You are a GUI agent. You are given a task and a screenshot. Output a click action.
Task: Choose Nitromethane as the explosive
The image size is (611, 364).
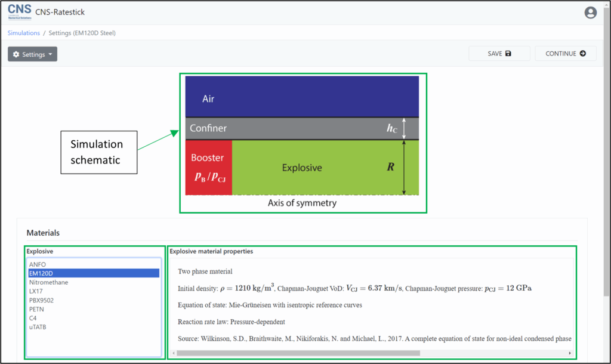coord(48,282)
